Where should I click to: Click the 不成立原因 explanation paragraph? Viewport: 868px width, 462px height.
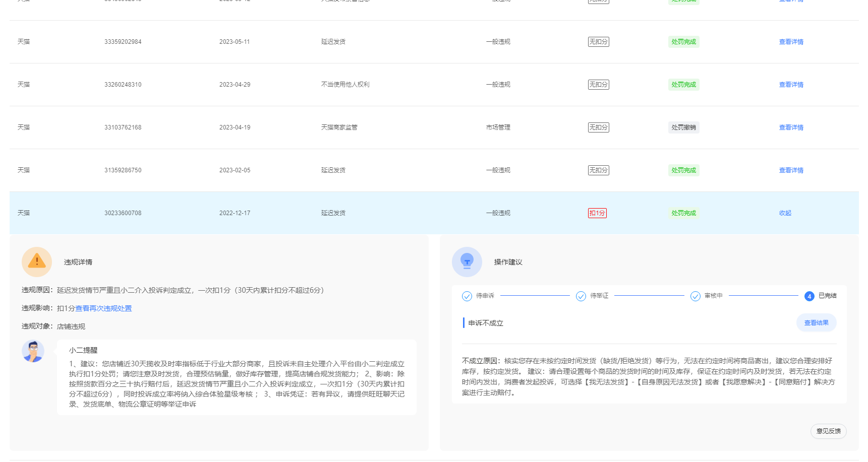coord(649,377)
